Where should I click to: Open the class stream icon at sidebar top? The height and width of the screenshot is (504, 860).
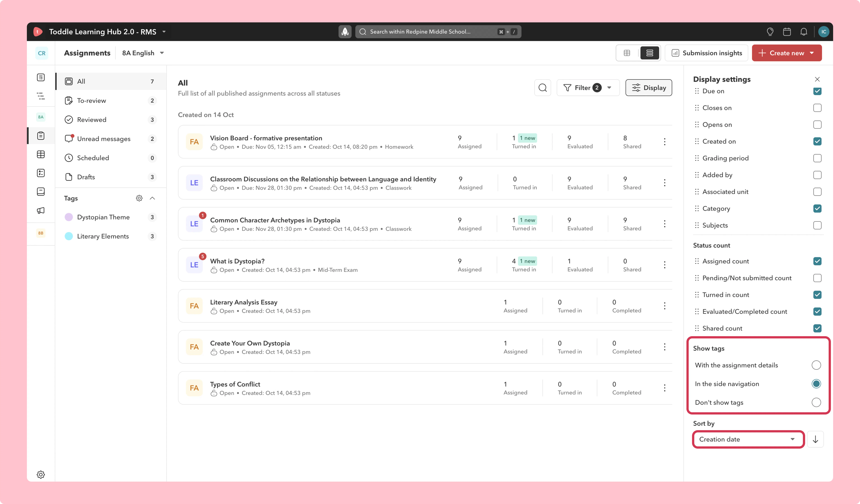coord(41,77)
